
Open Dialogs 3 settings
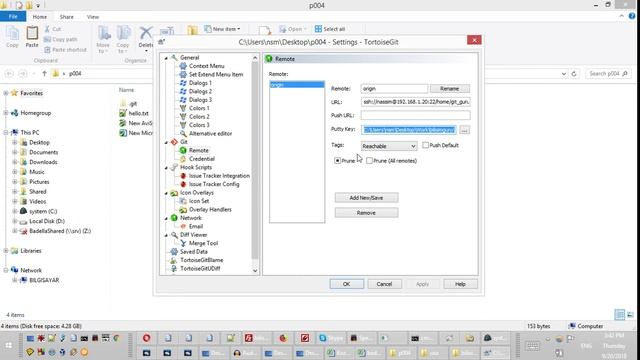pyautogui.click(x=200, y=100)
